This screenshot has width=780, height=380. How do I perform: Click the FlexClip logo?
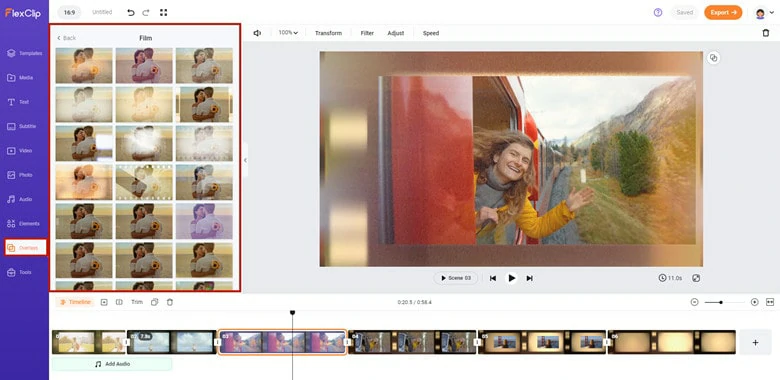tap(23, 13)
